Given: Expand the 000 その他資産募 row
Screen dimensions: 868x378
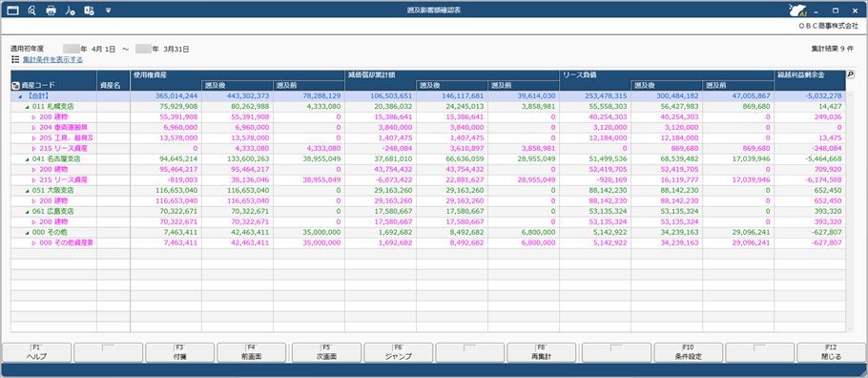Looking at the screenshot, I should click(x=33, y=242).
